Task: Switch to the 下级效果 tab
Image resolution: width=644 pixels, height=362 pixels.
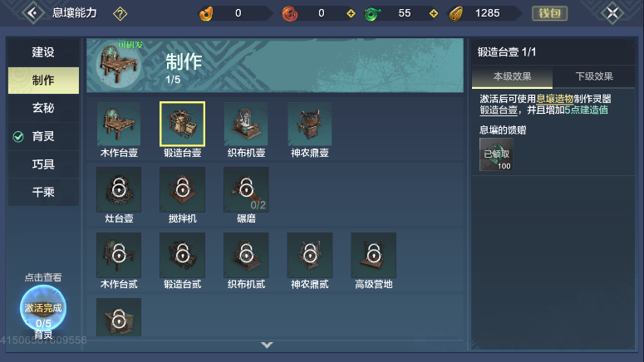Action: point(594,76)
